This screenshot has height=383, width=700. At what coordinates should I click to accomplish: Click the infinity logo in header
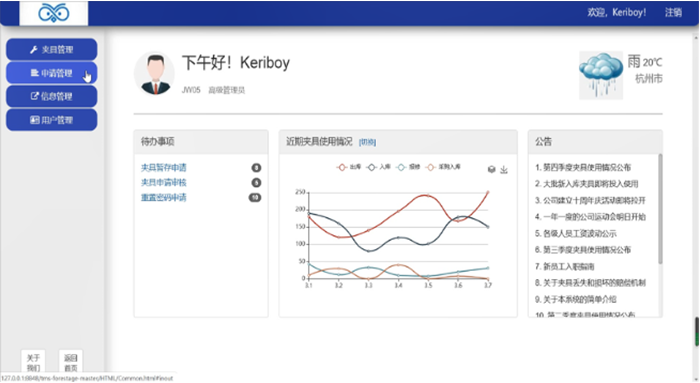54,13
